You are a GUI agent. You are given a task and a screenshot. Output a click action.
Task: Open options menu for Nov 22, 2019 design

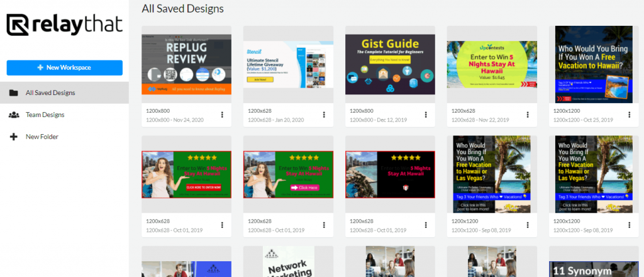[528, 115]
